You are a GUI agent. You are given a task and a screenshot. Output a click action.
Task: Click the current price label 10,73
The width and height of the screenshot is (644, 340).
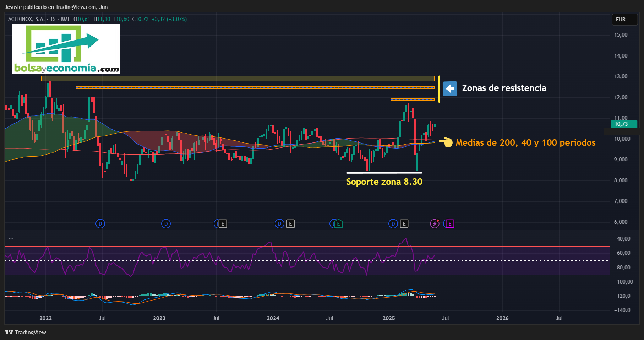(x=624, y=124)
